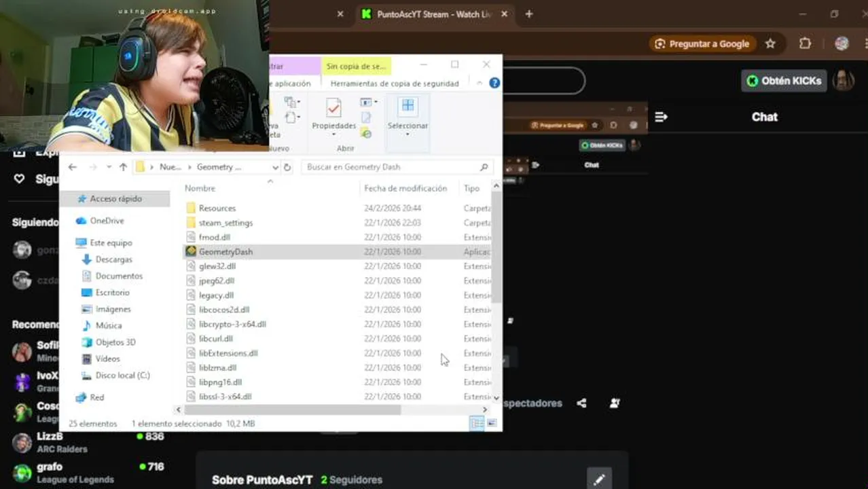Open grafo channel in recommended list
The image size is (868, 489).
88,472
